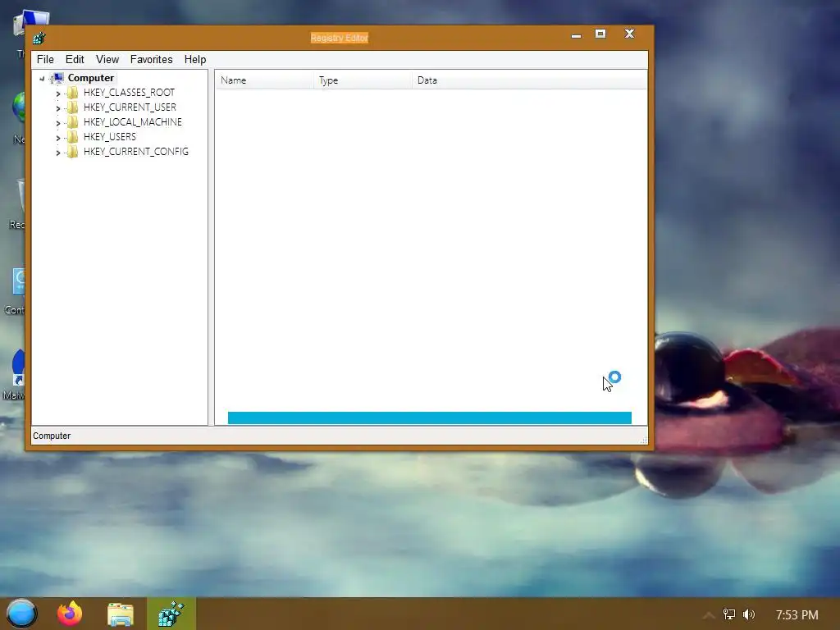Show hidden tray icons arrow
840x630 pixels.
pyautogui.click(x=708, y=615)
